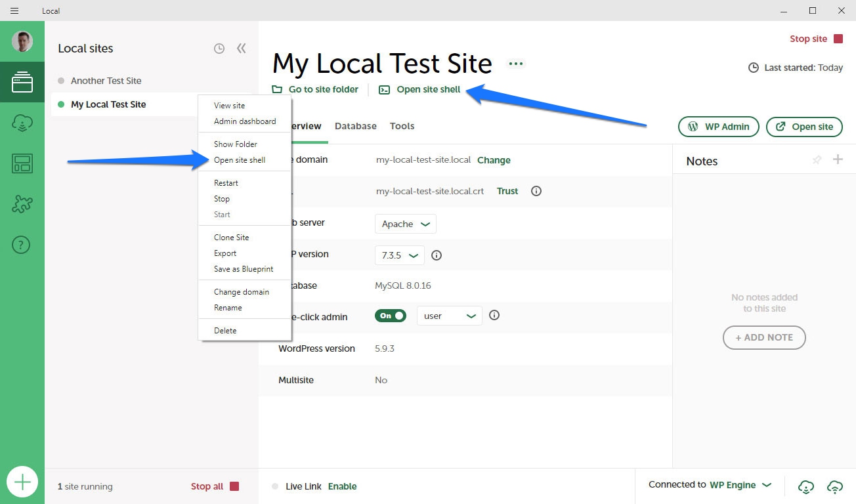The image size is (856, 504).
Task: Open the Local sites sidebar icon
Action: pyautogui.click(x=22, y=82)
